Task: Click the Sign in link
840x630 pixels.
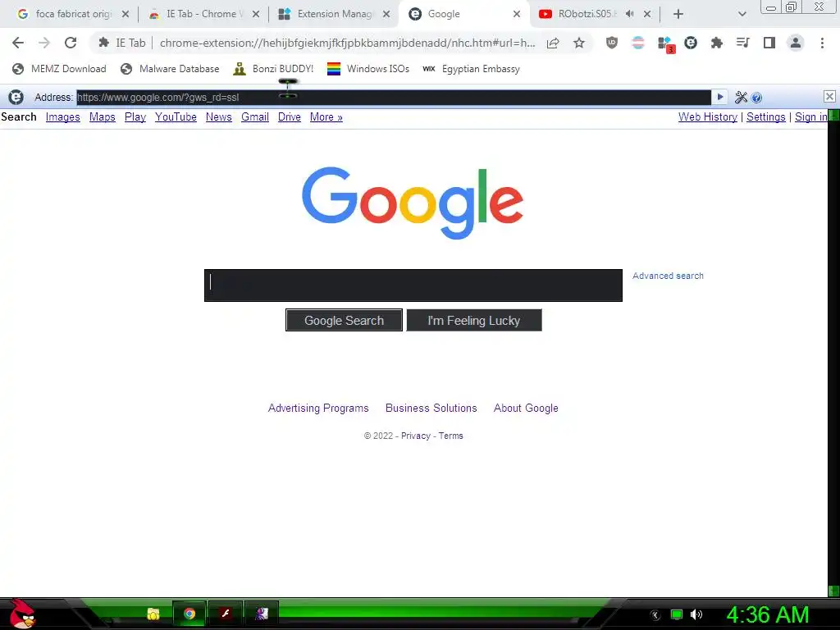Action: (811, 116)
